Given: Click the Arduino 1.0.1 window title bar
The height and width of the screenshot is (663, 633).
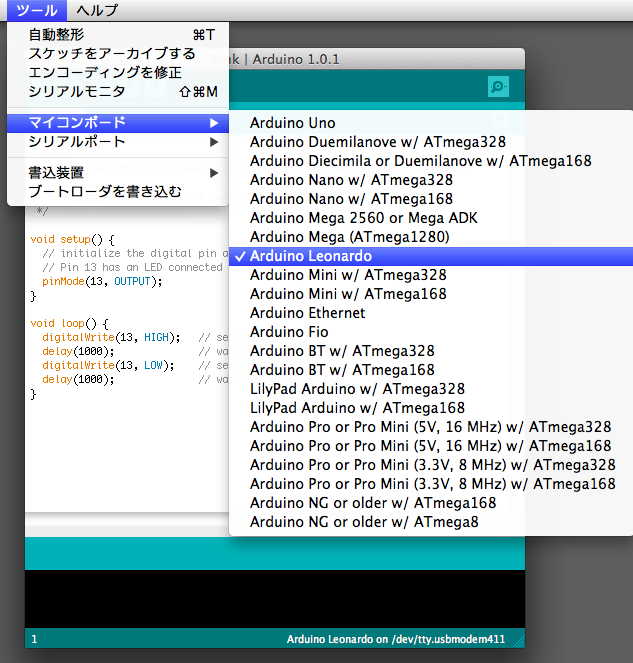Looking at the screenshot, I should [376, 59].
